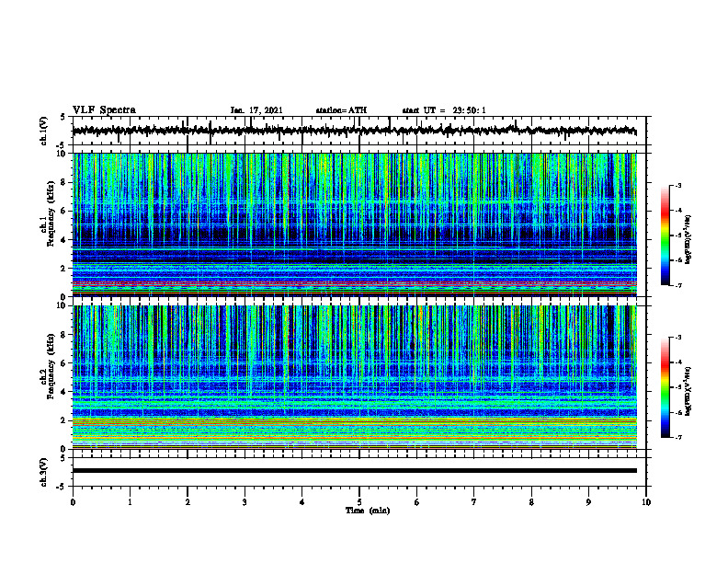The image size is (728, 563).
Task: Click the "ch.1(V)" axis label
Action: click(44, 131)
